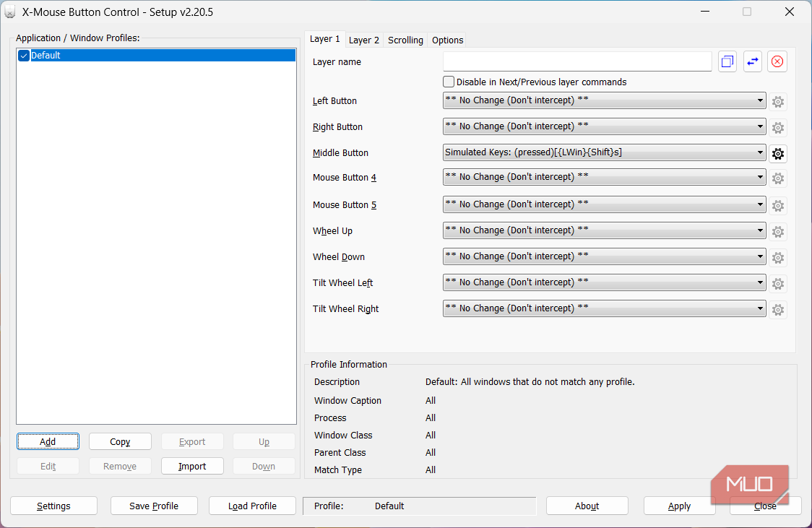
Task: Expand the Mouse Button 5 dropdown
Action: click(x=605, y=204)
